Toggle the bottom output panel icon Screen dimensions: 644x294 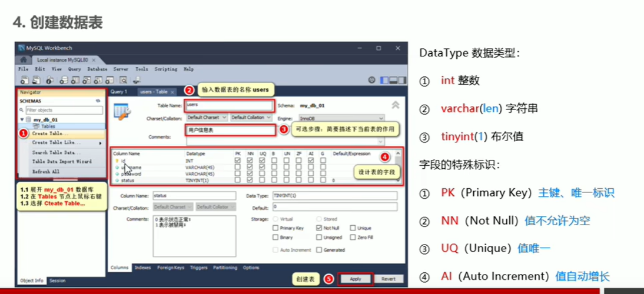click(x=393, y=81)
